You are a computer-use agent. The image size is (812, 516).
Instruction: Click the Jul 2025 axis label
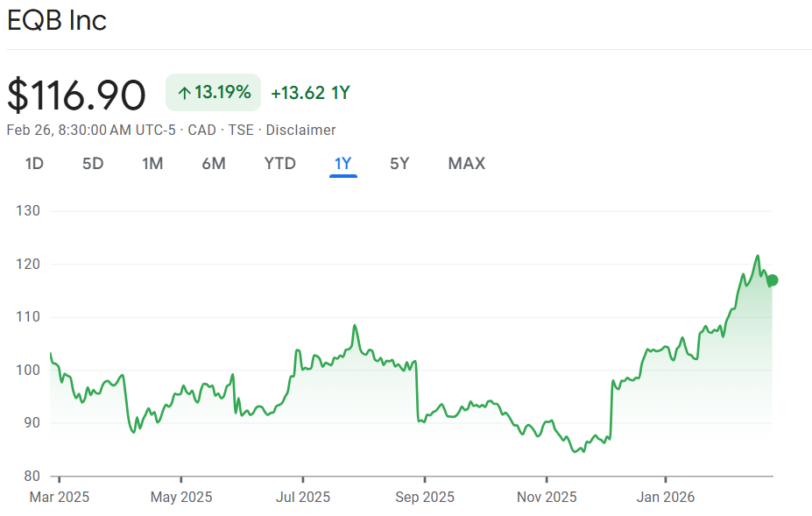[x=303, y=498]
